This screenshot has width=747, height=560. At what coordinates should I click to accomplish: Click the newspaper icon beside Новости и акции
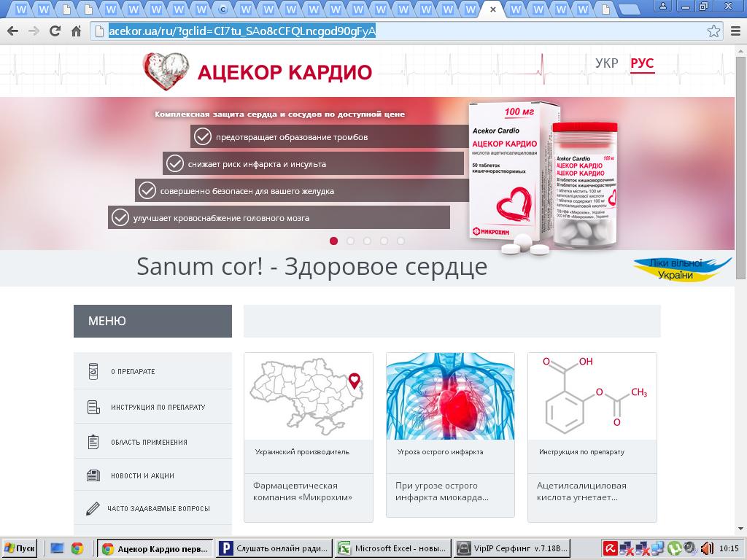coord(93,475)
